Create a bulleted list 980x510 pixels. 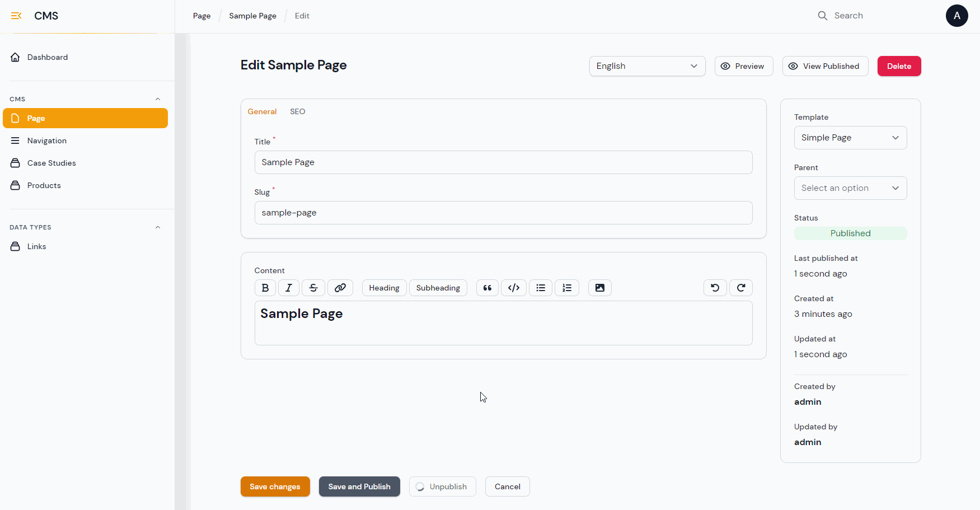(541, 288)
